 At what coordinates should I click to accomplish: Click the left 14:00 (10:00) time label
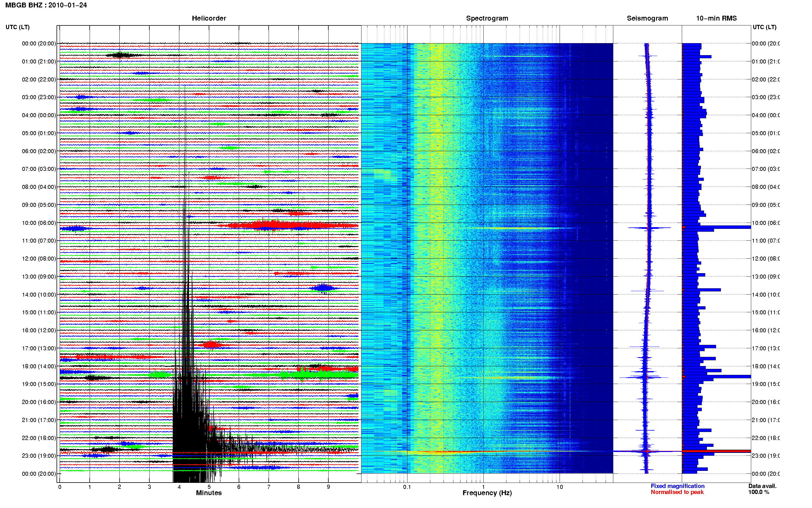(x=39, y=295)
